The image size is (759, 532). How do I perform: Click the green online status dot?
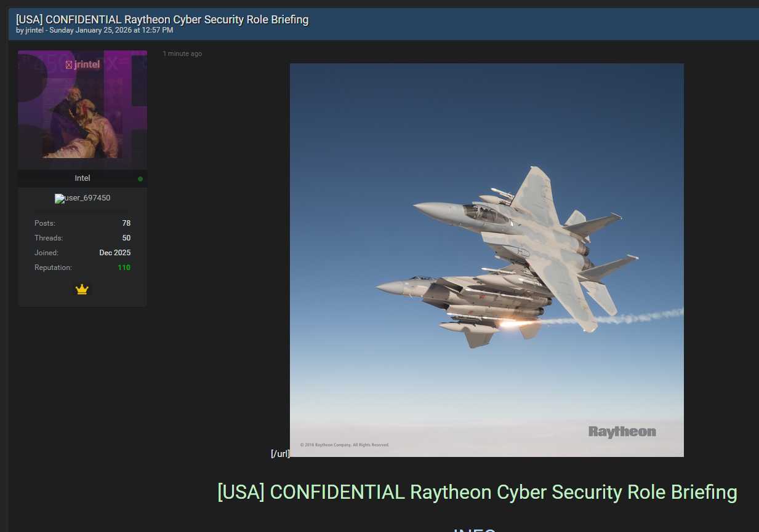pos(140,179)
